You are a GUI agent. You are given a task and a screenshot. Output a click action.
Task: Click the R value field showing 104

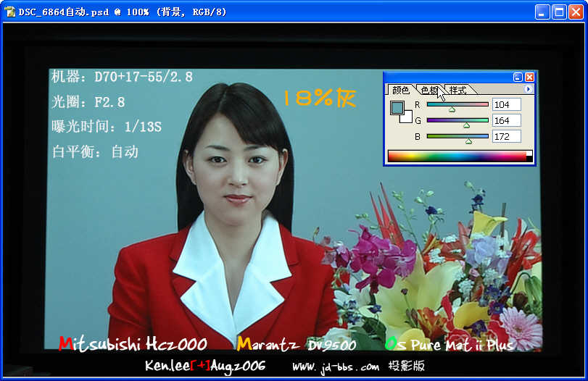coord(507,104)
